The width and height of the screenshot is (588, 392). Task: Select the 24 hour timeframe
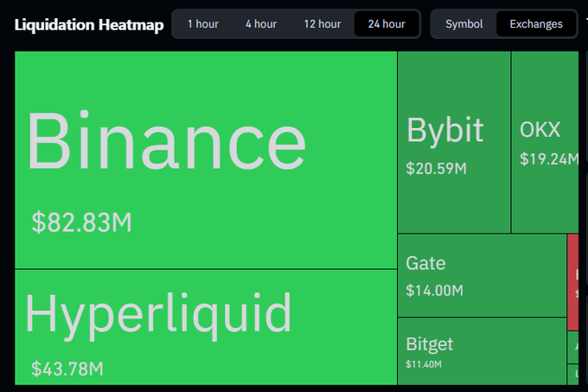(x=387, y=24)
